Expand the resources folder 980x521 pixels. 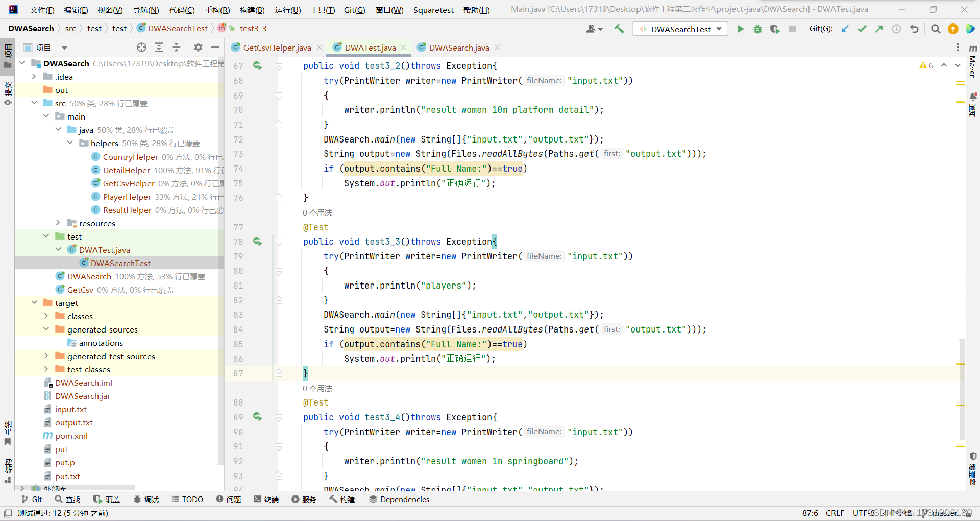[x=58, y=223]
